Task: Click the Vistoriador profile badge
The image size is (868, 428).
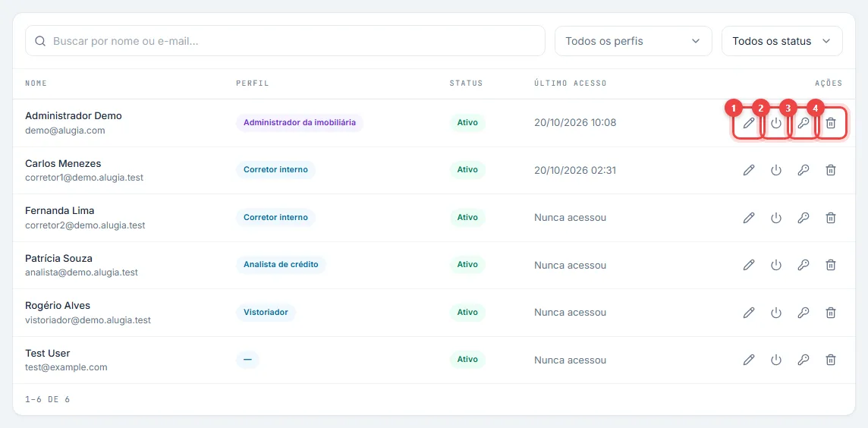Action: pyautogui.click(x=266, y=313)
